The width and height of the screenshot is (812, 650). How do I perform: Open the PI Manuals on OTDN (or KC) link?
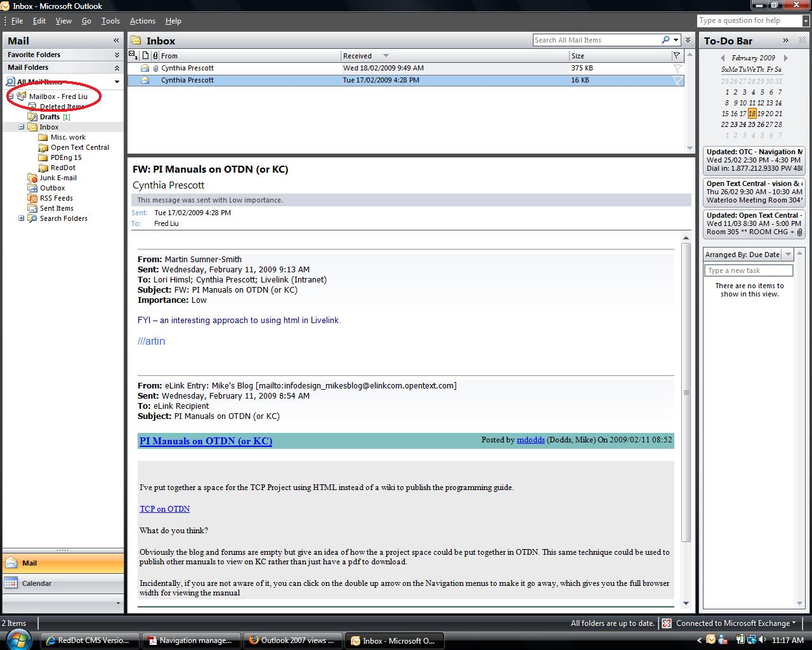(x=206, y=441)
